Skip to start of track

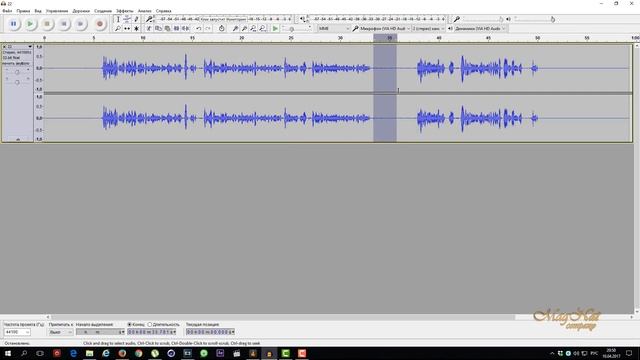click(64, 24)
